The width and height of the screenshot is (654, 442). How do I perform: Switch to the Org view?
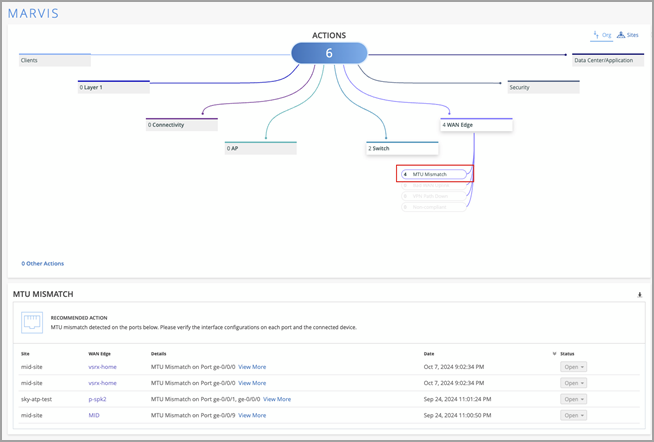click(x=601, y=34)
